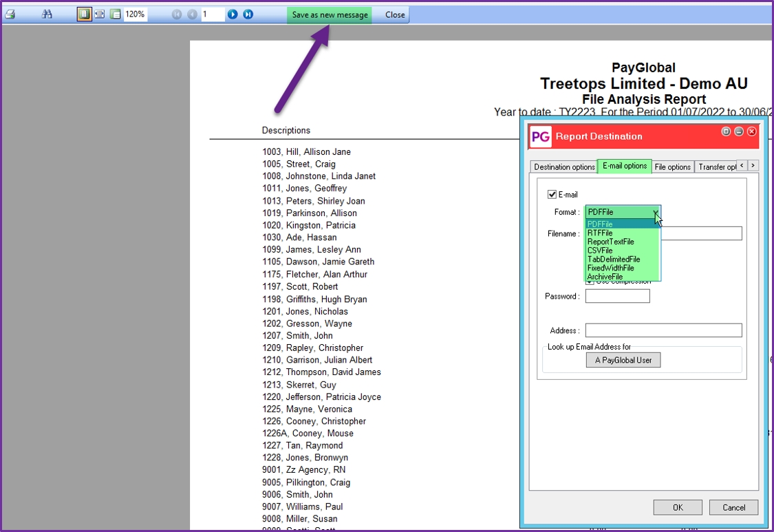Close the Report Destination dialog with X
This screenshot has width=774, height=532.
click(x=752, y=131)
